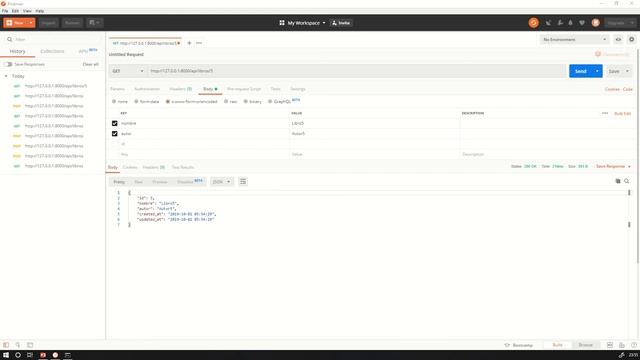Switch to the red PowerPoint taskbar app

[x=43, y=355]
